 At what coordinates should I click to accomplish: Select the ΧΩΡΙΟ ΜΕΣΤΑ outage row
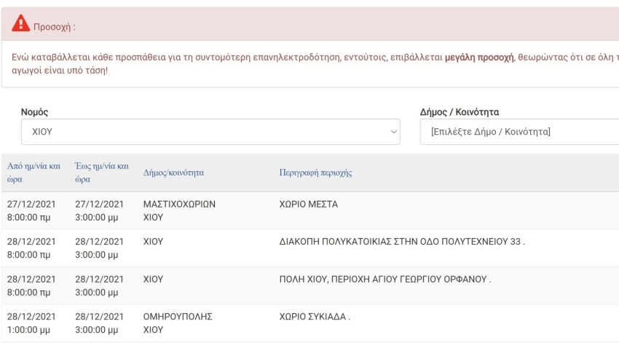click(x=310, y=211)
